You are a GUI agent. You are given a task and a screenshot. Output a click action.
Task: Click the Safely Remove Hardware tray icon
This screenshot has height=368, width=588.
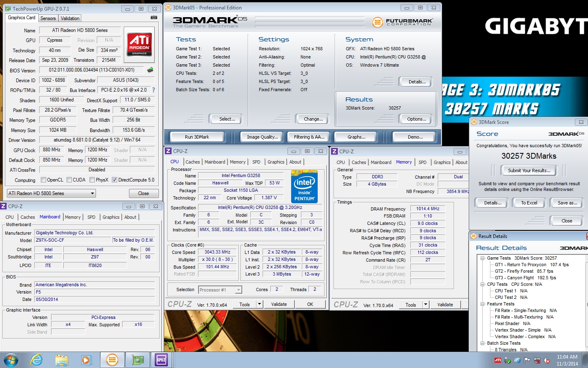pos(508,360)
